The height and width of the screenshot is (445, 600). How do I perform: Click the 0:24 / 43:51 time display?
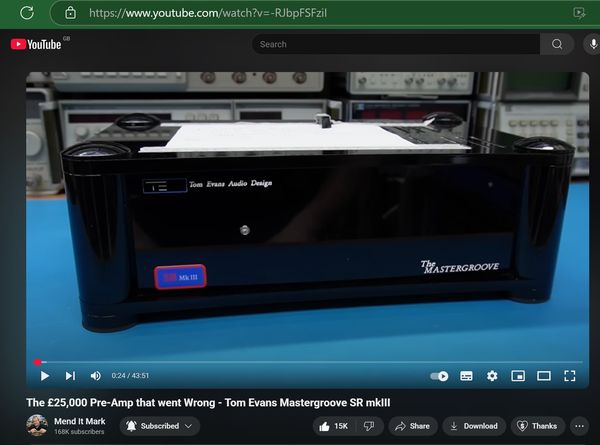[130, 376]
